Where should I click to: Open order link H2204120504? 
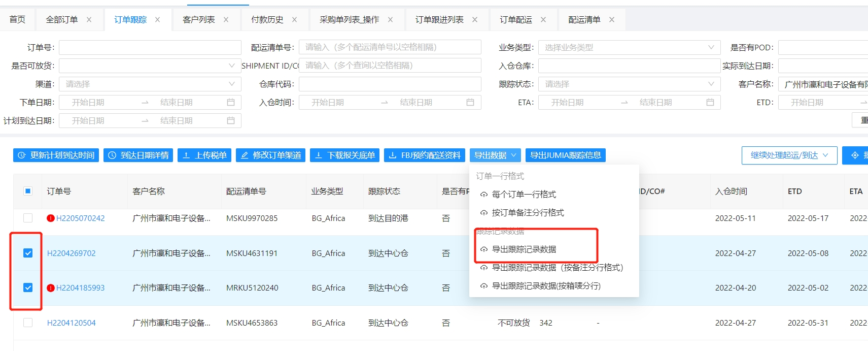[x=72, y=323]
